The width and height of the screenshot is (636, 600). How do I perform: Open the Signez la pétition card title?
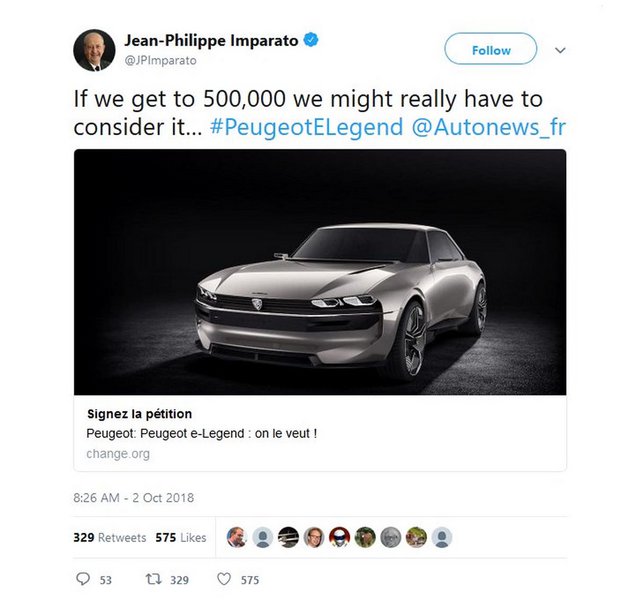[140, 414]
